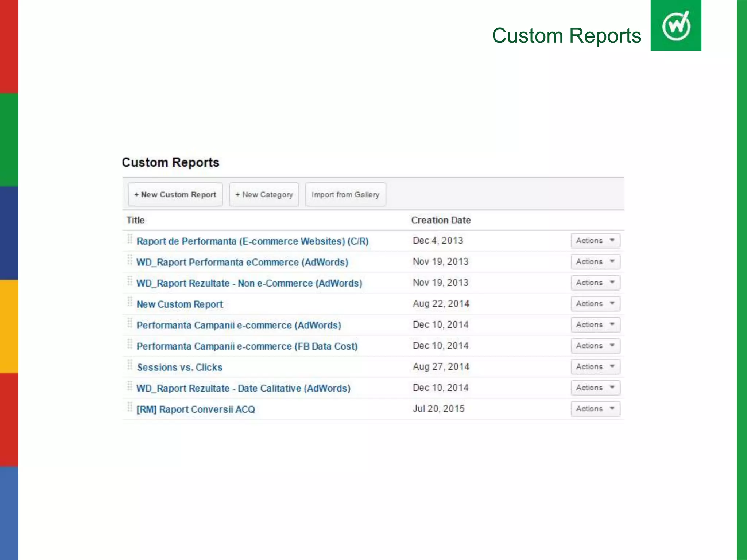Click the Jul 20, 2015 date cell
Screen dimensions: 747x560
[438, 409]
